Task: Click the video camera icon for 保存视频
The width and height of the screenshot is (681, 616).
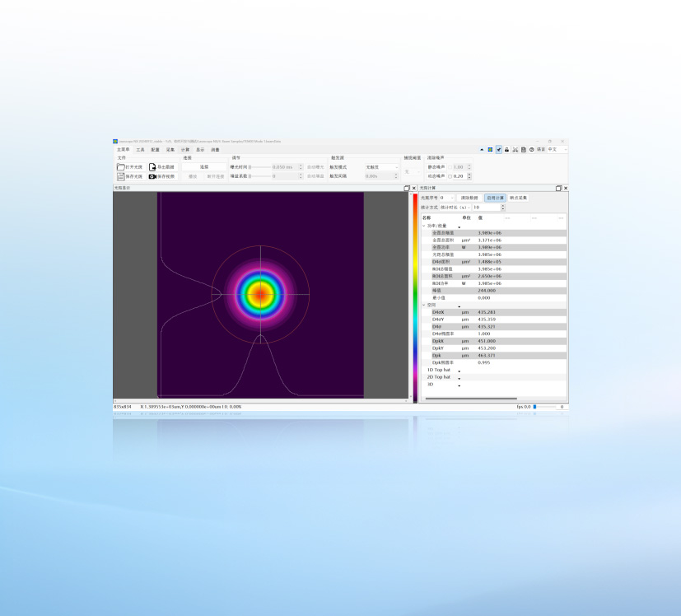Action: 152,176
